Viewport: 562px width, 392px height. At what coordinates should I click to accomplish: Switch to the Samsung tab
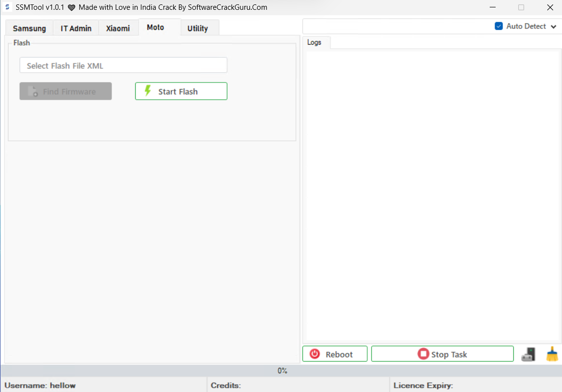(x=30, y=28)
